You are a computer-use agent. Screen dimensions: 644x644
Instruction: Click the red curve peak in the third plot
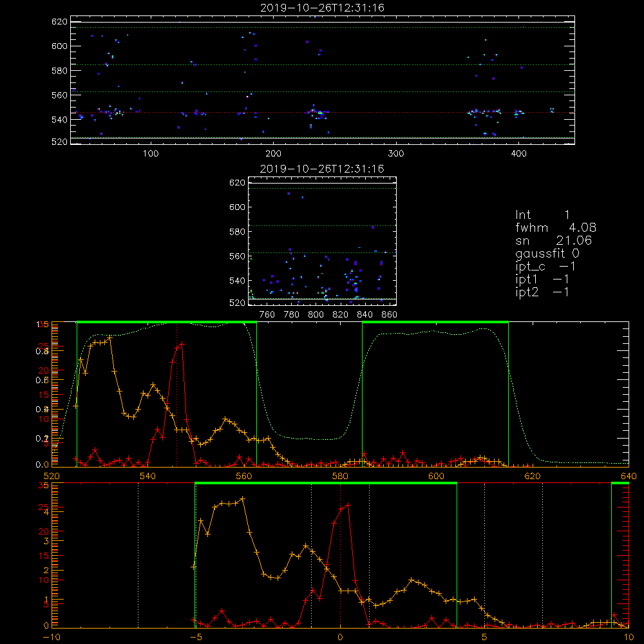point(182,344)
